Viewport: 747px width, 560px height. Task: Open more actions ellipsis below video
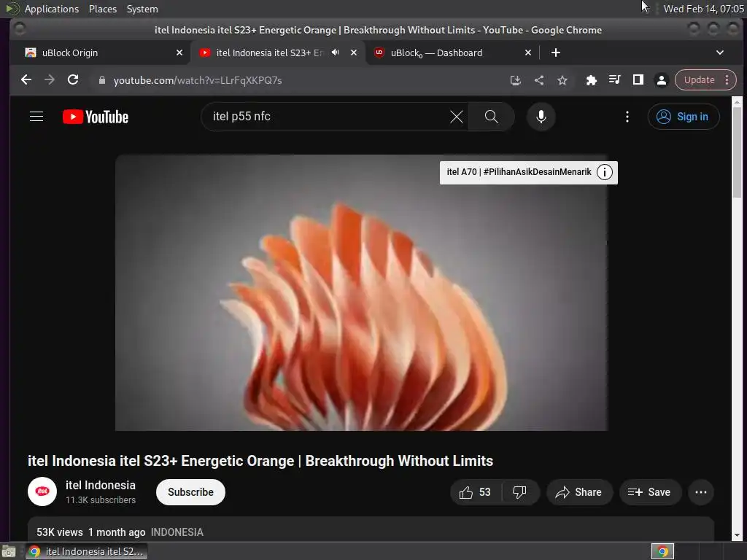[x=701, y=492]
